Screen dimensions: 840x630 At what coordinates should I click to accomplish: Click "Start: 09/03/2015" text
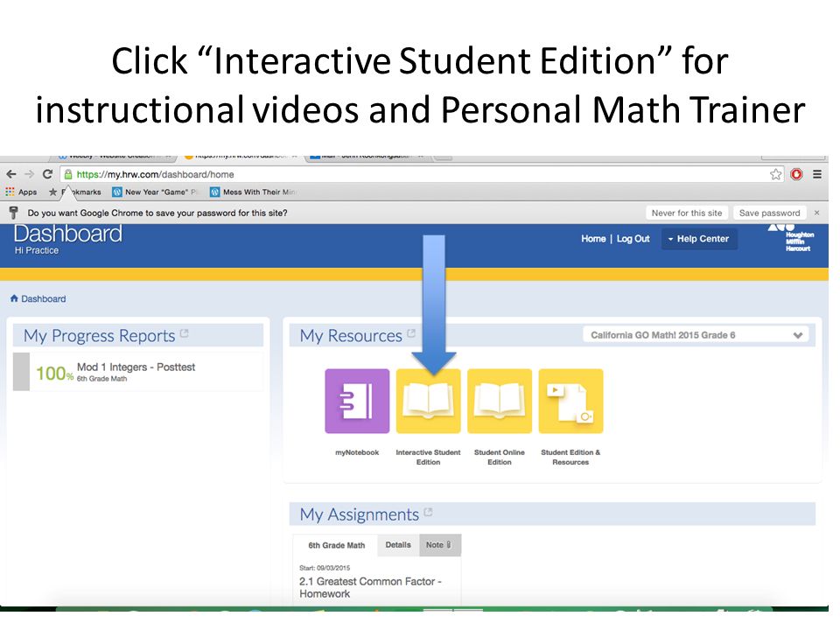click(325, 568)
